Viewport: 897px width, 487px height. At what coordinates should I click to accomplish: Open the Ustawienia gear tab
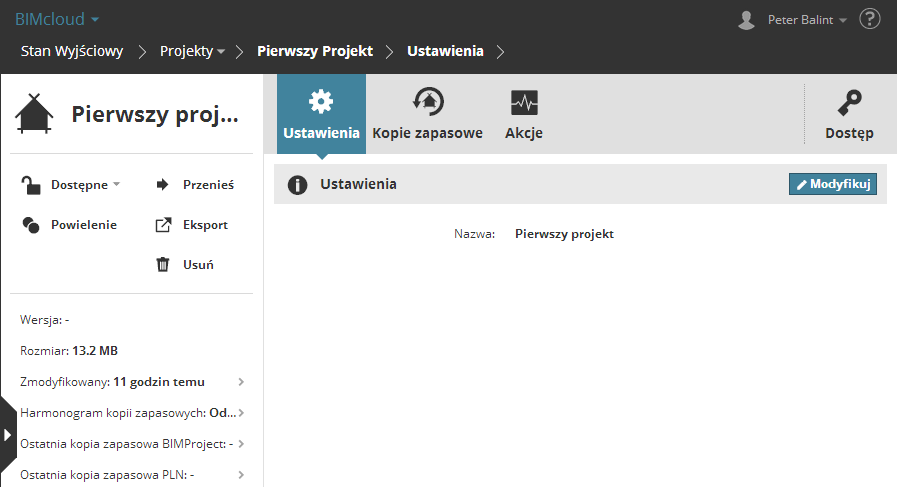click(321, 102)
